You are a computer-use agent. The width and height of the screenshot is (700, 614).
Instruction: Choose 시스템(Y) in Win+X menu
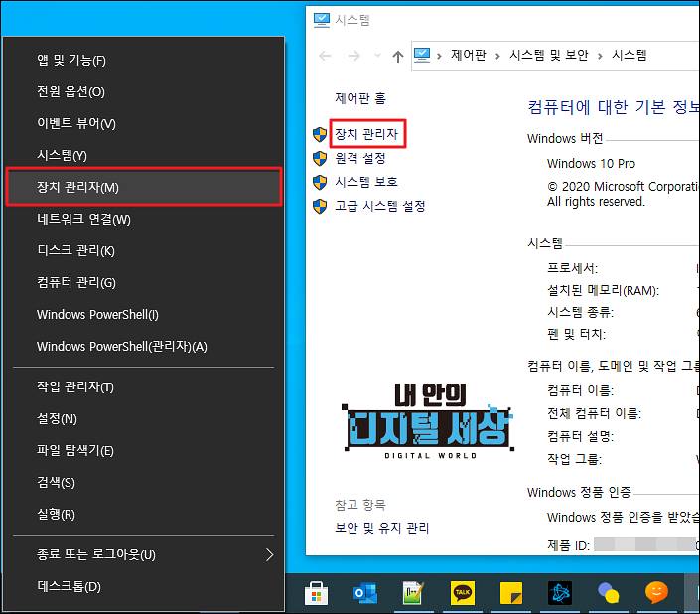[144, 155]
